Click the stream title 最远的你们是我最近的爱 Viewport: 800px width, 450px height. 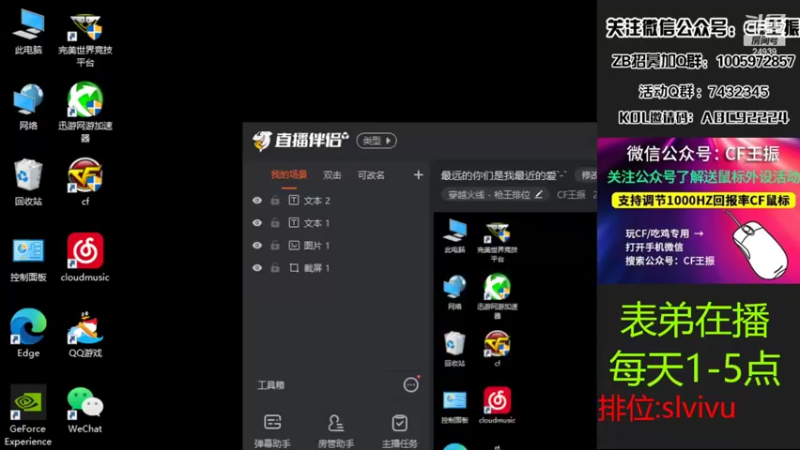pos(504,176)
